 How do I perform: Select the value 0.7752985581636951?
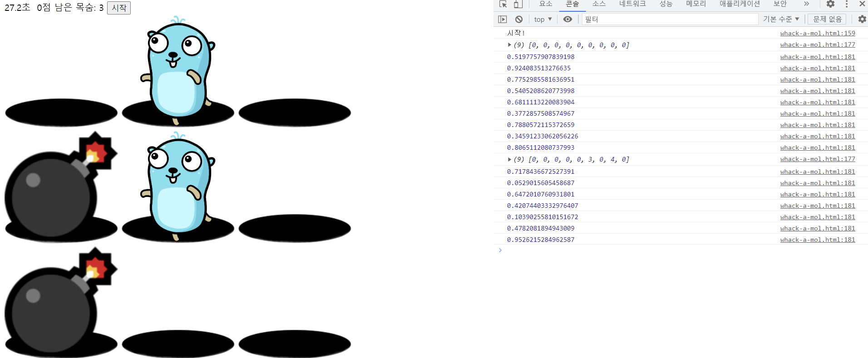coord(541,79)
